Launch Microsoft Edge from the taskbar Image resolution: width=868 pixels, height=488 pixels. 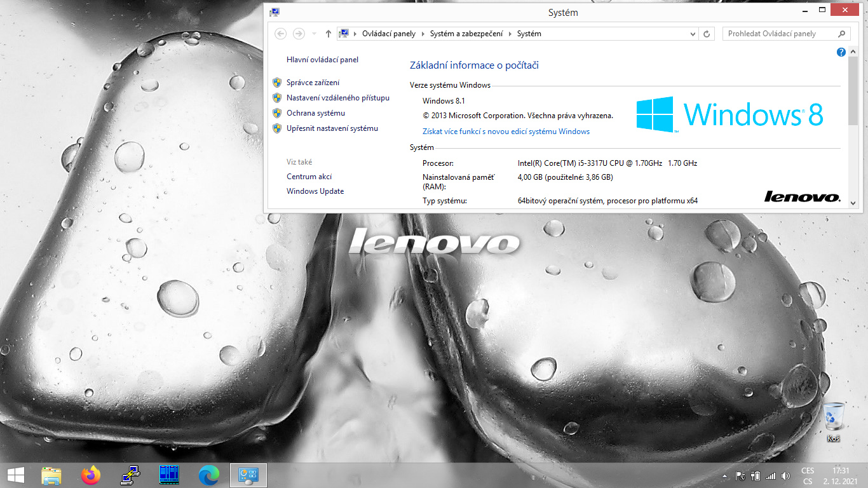(208, 475)
